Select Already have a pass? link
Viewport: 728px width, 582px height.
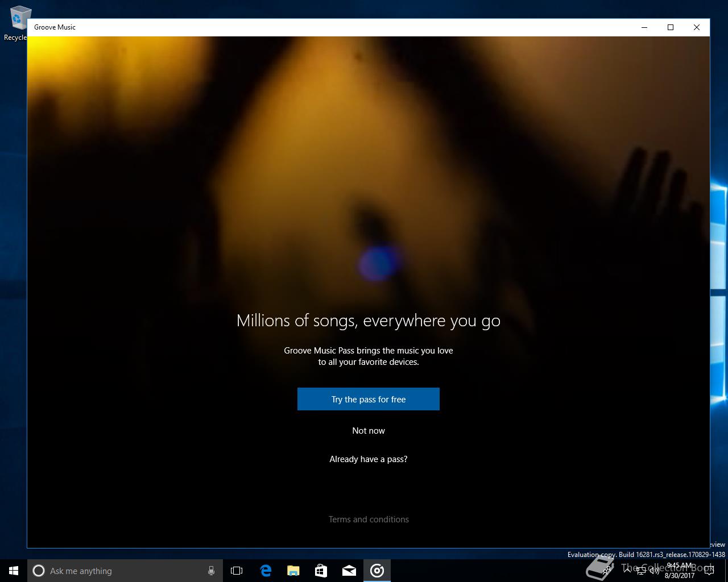coord(369,459)
